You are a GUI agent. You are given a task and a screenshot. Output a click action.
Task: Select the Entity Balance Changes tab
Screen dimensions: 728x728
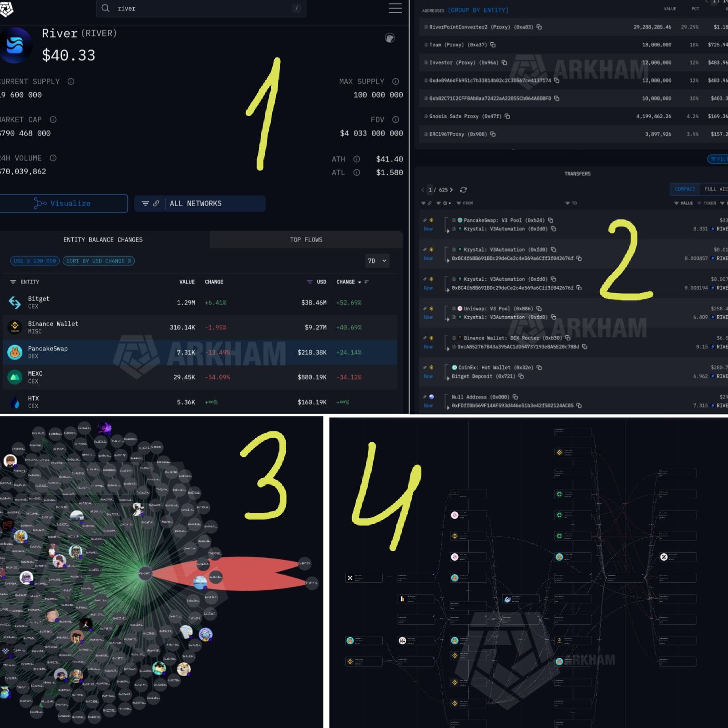tap(103, 239)
